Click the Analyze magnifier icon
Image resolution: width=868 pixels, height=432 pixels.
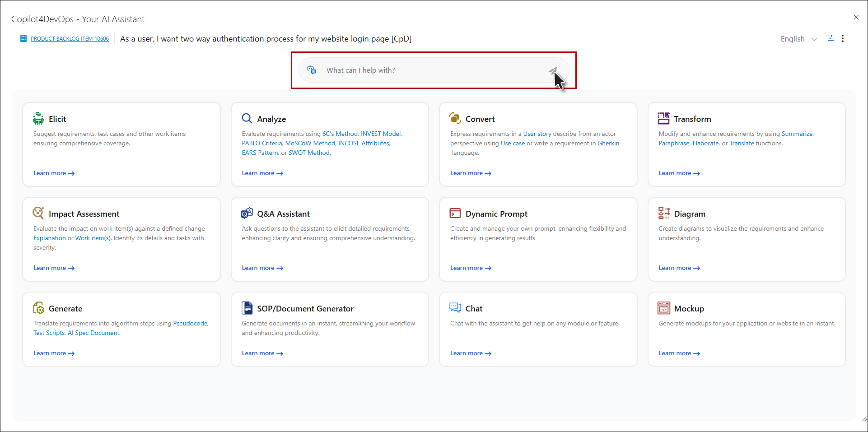point(247,118)
